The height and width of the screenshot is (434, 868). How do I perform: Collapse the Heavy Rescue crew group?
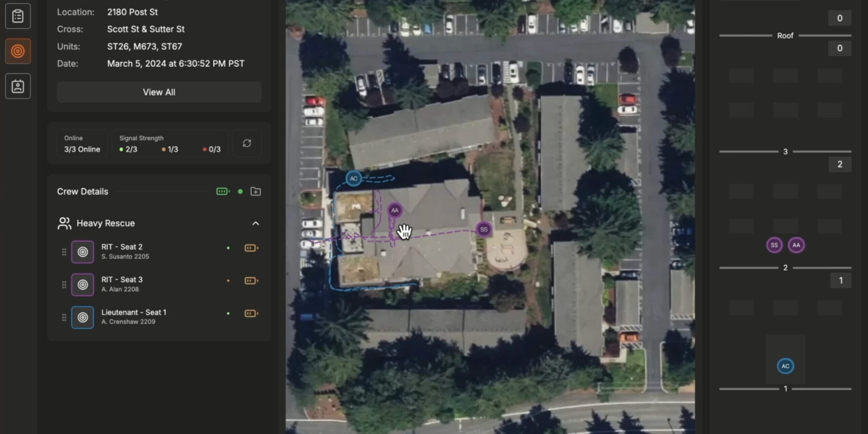[256, 223]
